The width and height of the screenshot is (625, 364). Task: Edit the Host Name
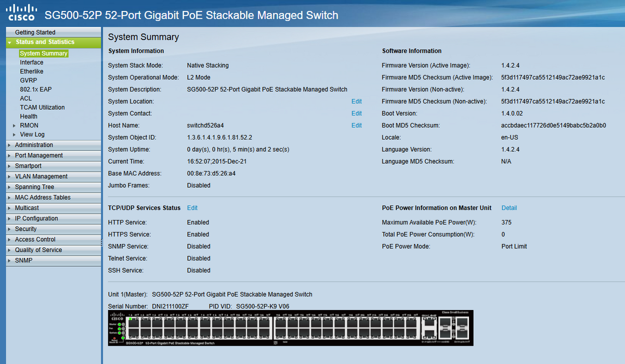(x=356, y=125)
